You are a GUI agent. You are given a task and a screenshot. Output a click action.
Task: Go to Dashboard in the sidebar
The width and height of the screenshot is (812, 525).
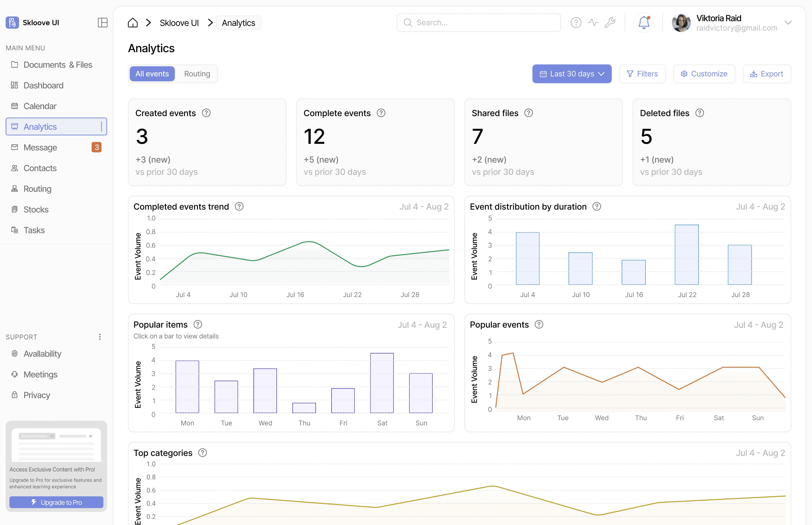click(43, 85)
